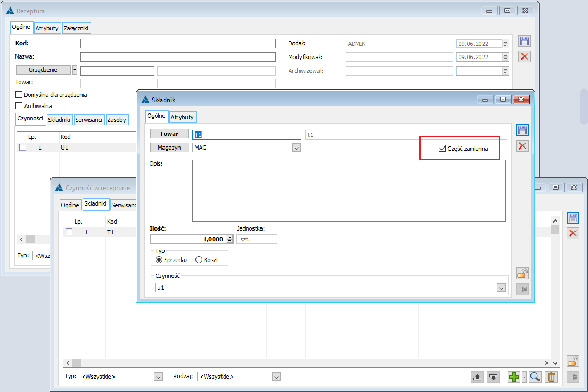Click the padlock icon in Składnik window
The width and height of the screenshot is (588, 392).
coord(522,274)
